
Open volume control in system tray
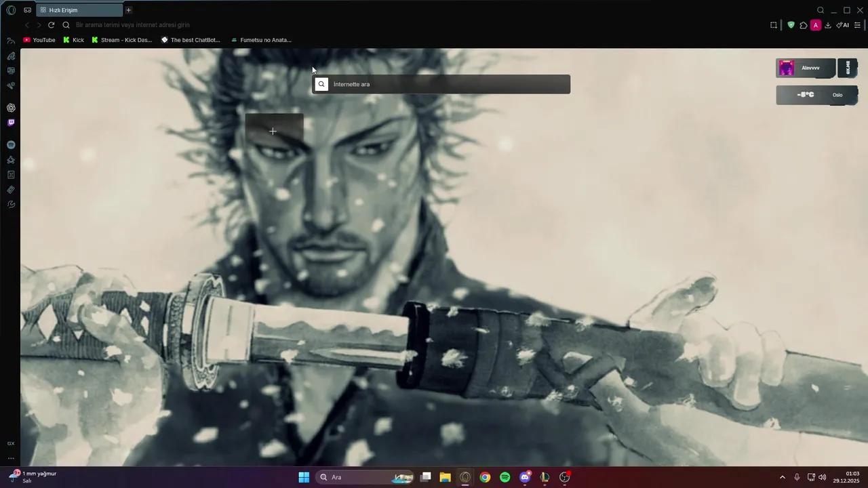coord(823,477)
